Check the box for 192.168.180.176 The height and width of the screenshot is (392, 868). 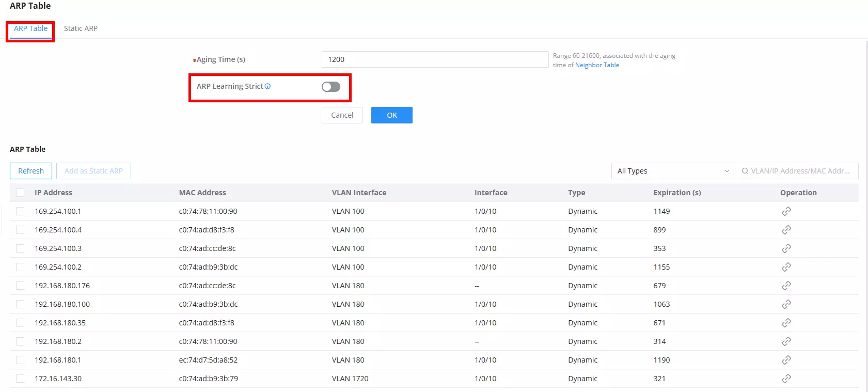pos(20,286)
